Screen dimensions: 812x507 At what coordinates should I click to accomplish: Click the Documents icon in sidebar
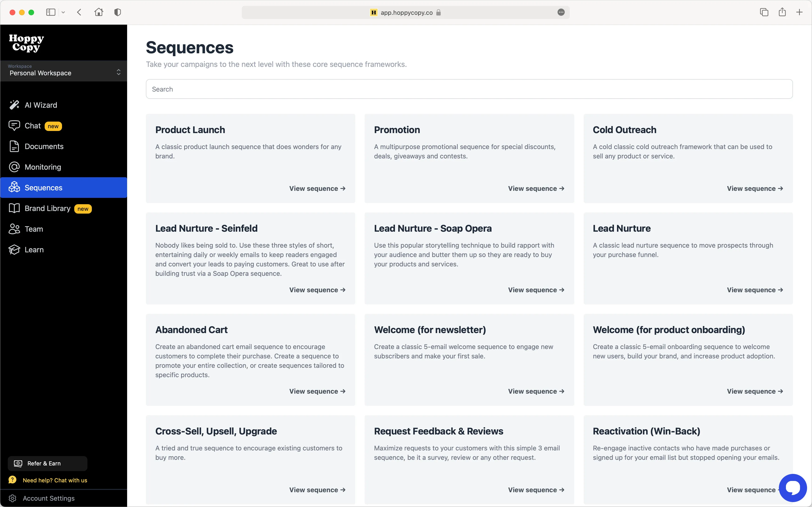[x=14, y=146]
